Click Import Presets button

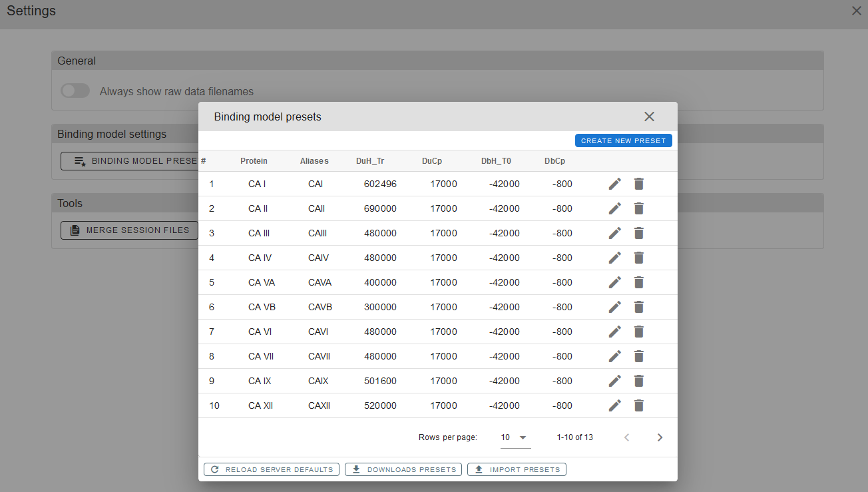(x=517, y=469)
